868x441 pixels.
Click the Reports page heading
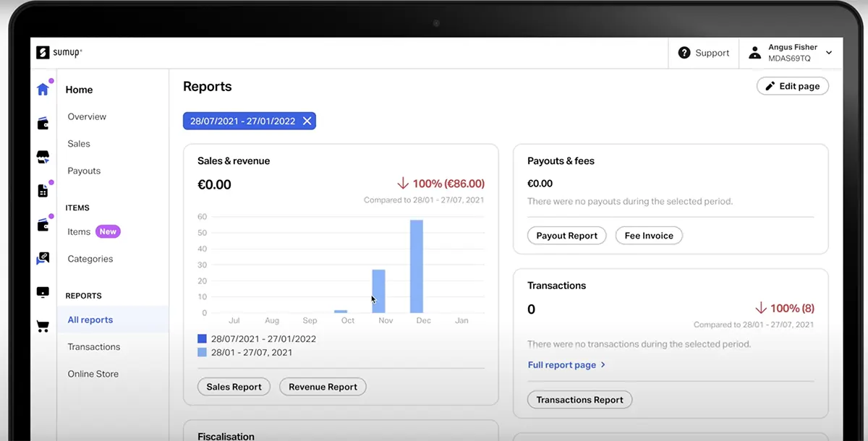(208, 87)
